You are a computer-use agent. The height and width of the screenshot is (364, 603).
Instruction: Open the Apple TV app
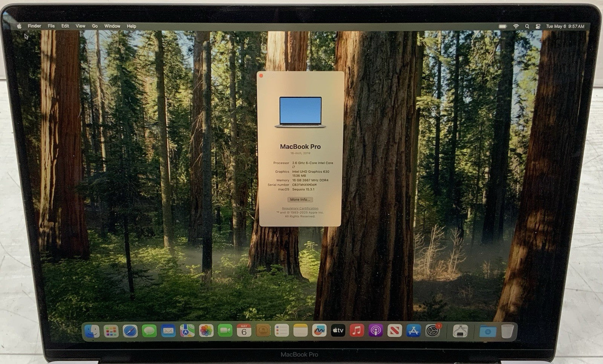tap(338, 331)
